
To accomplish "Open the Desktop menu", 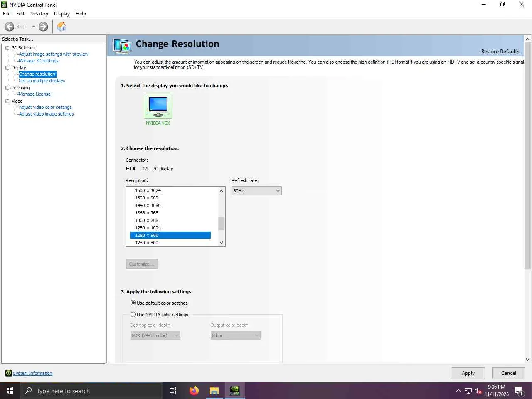I will click(x=39, y=14).
